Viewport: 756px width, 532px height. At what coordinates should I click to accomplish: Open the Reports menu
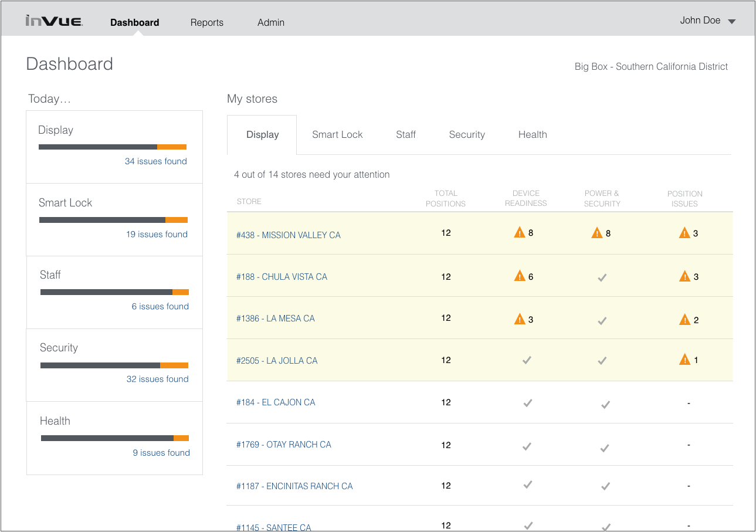coord(207,23)
